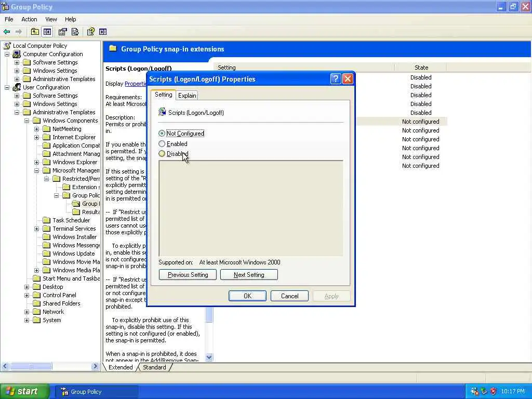The image size is (532, 399).
Task: Select Start Menu and Taskbar tree item
Action: tap(71, 278)
